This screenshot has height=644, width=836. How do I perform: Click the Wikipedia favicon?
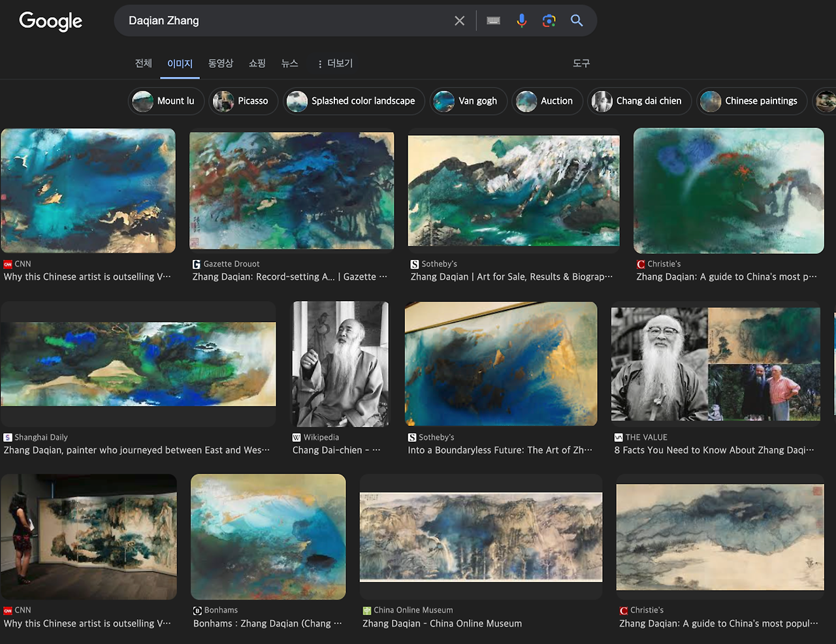(x=297, y=438)
